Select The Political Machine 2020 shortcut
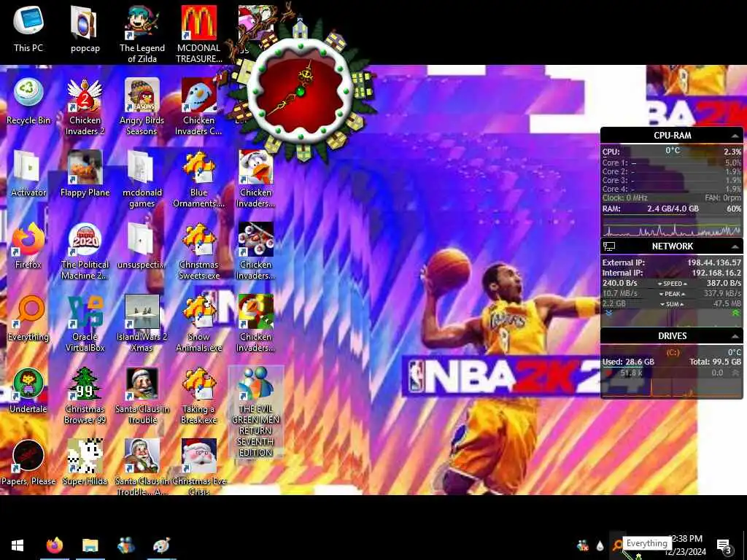Screen dimensions: 747x560 [x=85, y=251]
